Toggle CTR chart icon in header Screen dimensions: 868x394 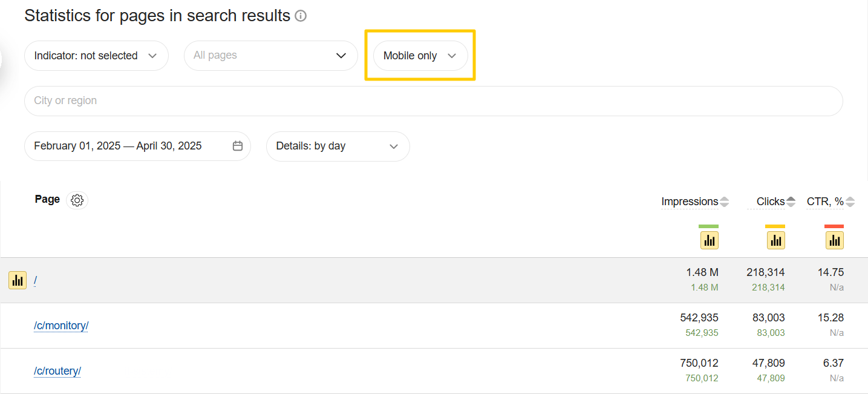pyautogui.click(x=835, y=240)
